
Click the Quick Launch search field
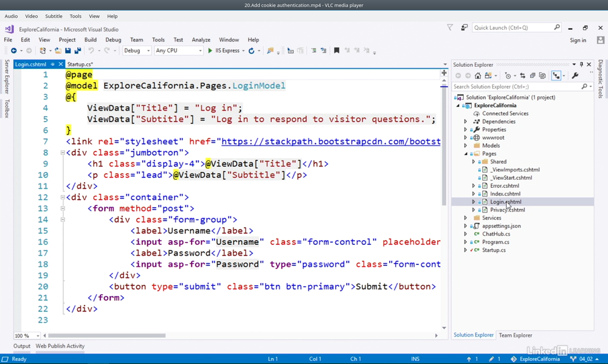tap(516, 27)
